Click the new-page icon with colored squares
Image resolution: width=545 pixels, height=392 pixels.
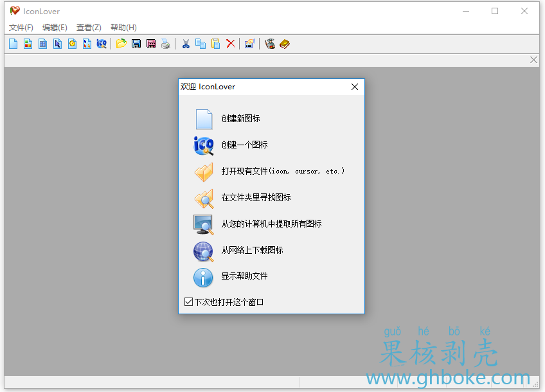coord(28,44)
